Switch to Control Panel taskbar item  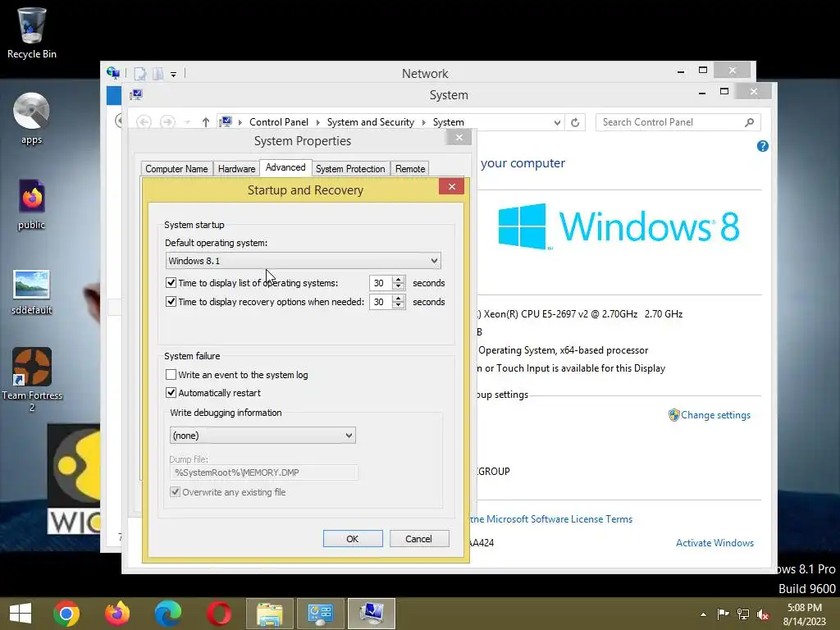click(321, 614)
